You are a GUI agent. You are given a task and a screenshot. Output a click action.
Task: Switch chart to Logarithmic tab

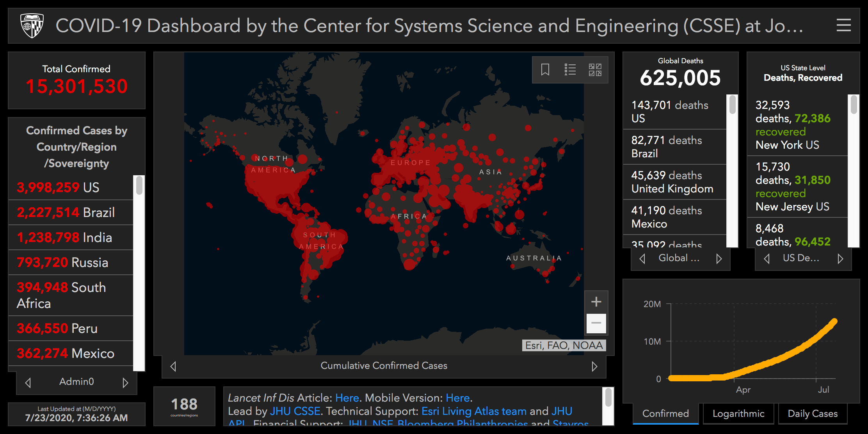738,414
